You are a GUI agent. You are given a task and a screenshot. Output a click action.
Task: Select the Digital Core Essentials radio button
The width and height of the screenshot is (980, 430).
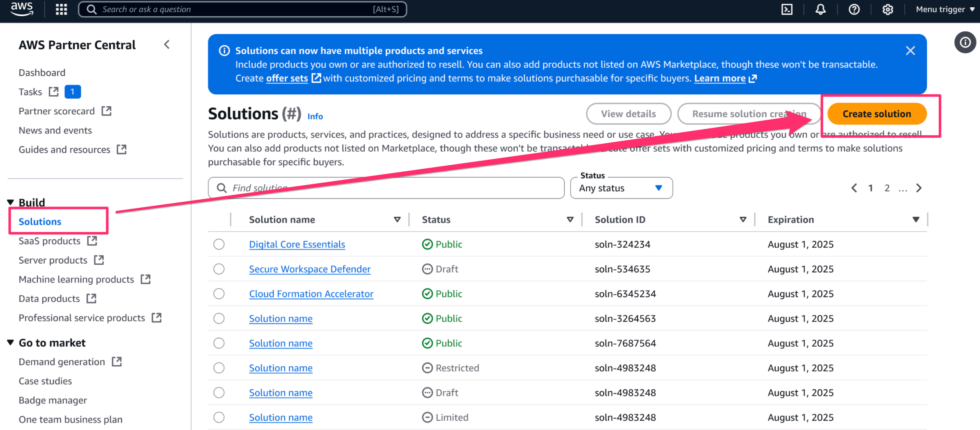219,244
